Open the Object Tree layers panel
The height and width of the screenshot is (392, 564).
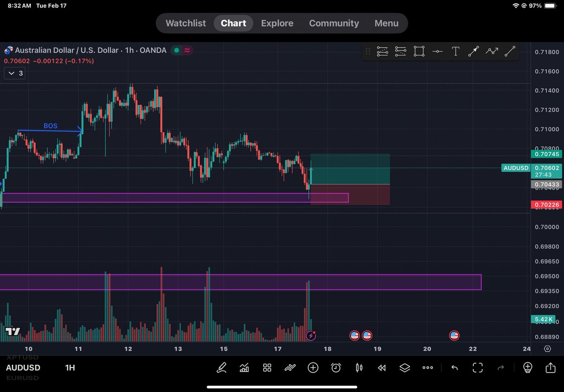(405, 368)
